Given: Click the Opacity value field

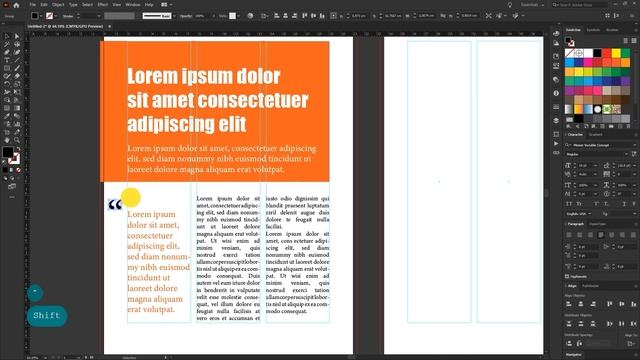Looking at the screenshot, I should click(201, 16).
